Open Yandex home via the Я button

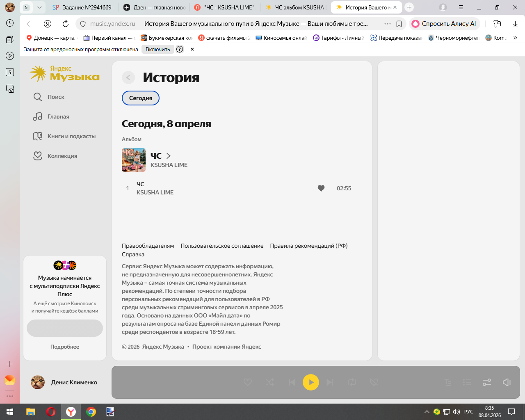48,24
